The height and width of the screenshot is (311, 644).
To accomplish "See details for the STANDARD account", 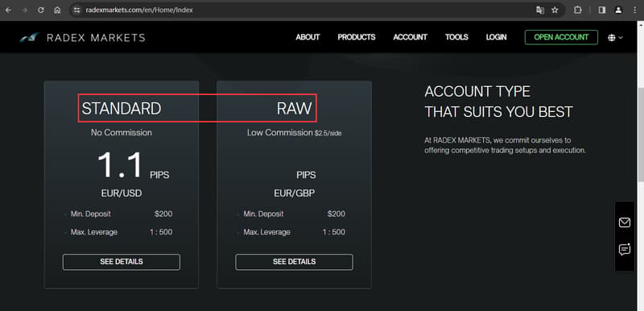I will pos(122,262).
